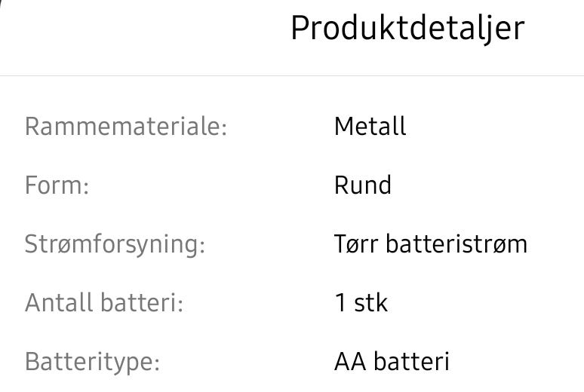
Task: Tap the Form label
Action: (57, 185)
